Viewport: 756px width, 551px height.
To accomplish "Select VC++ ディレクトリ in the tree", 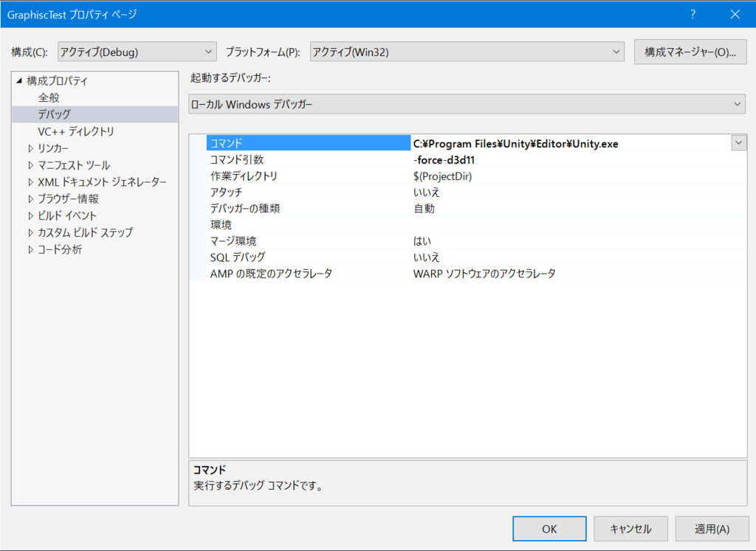I will pos(76,131).
